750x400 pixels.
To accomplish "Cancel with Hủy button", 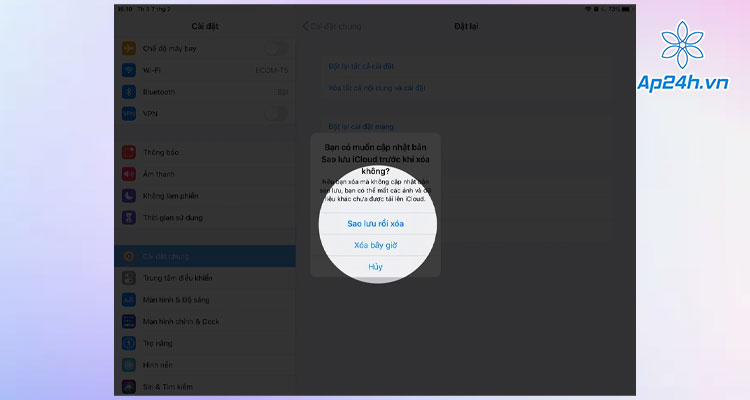I will (375, 267).
